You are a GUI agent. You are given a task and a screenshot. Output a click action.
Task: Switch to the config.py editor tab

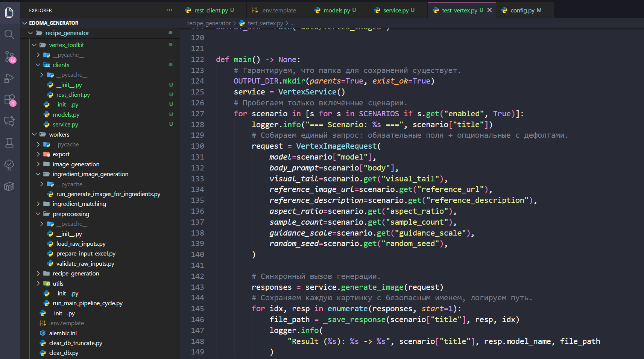point(526,10)
